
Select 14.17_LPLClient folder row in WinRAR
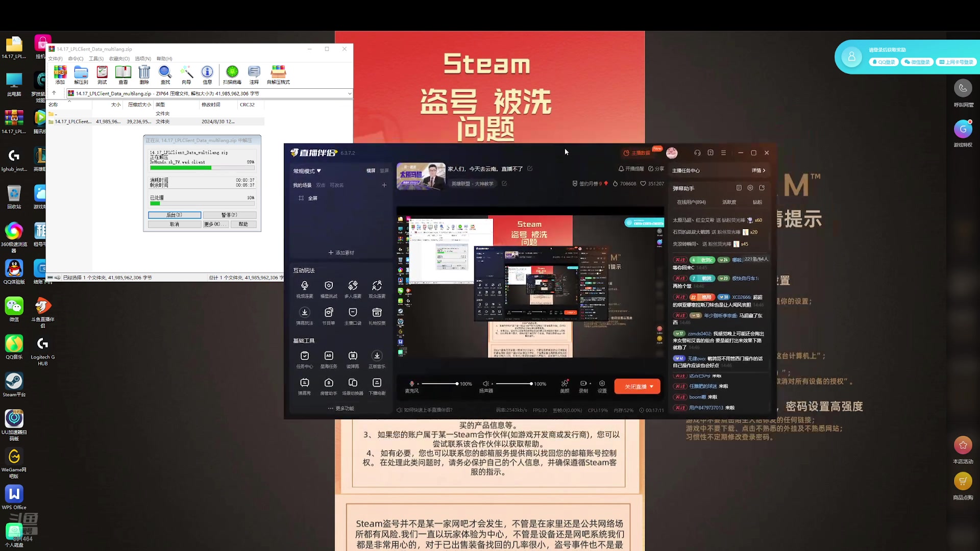pos(156,121)
